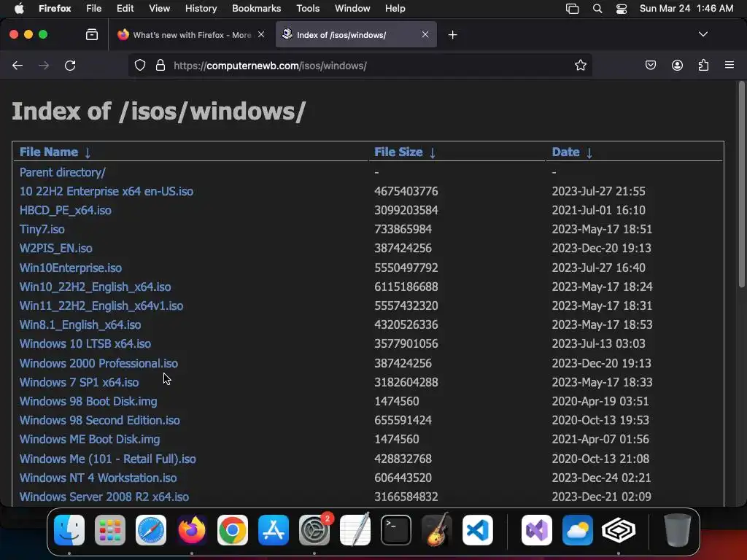This screenshot has height=560, width=747.
Task: Click the page vertical scrollbar
Action: point(741,186)
